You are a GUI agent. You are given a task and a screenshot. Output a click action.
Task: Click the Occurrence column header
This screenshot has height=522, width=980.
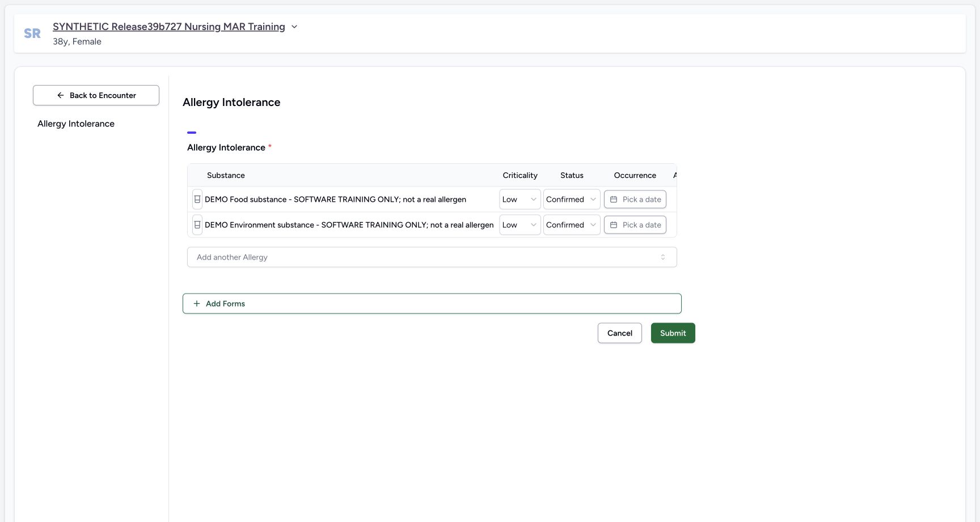click(635, 176)
